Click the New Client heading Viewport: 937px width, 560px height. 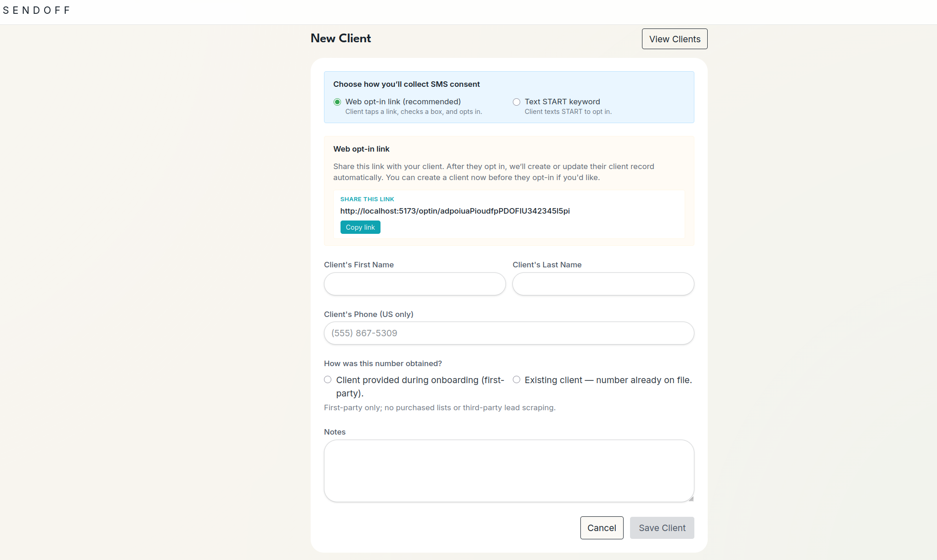(x=341, y=39)
